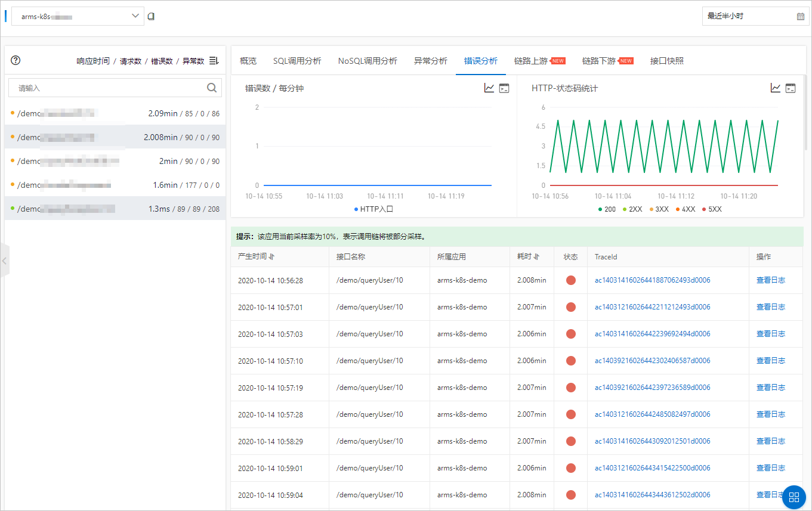Open query console icon for 错误数 / 每分钟
Screen dimensions: 812x511
pyautogui.click(x=504, y=88)
